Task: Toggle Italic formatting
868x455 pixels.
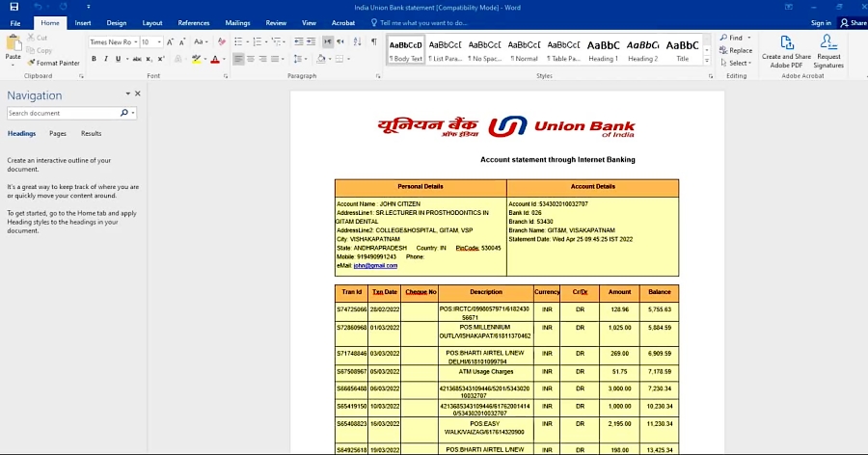Action: point(106,59)
